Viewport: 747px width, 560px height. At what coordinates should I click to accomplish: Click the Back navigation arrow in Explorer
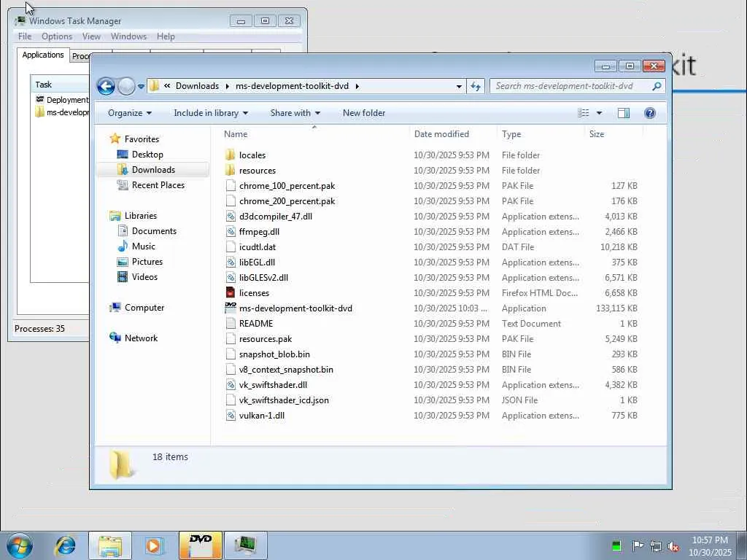click(106, 86)
